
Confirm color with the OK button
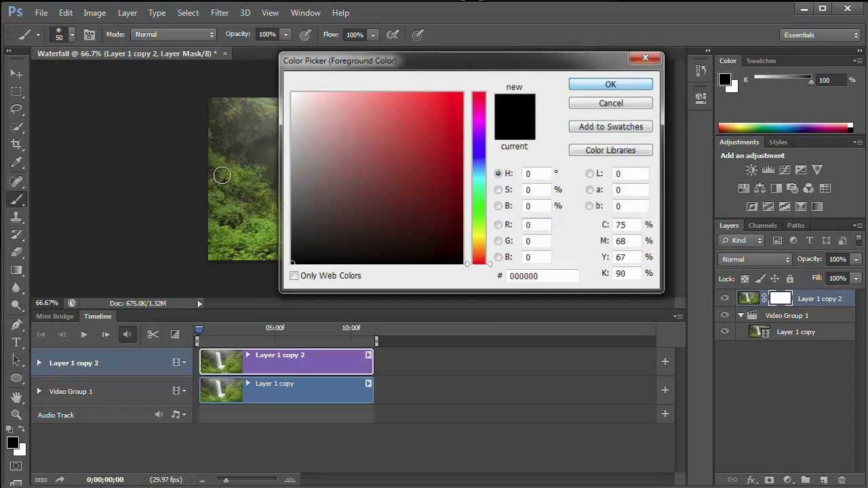coord(610,84)
